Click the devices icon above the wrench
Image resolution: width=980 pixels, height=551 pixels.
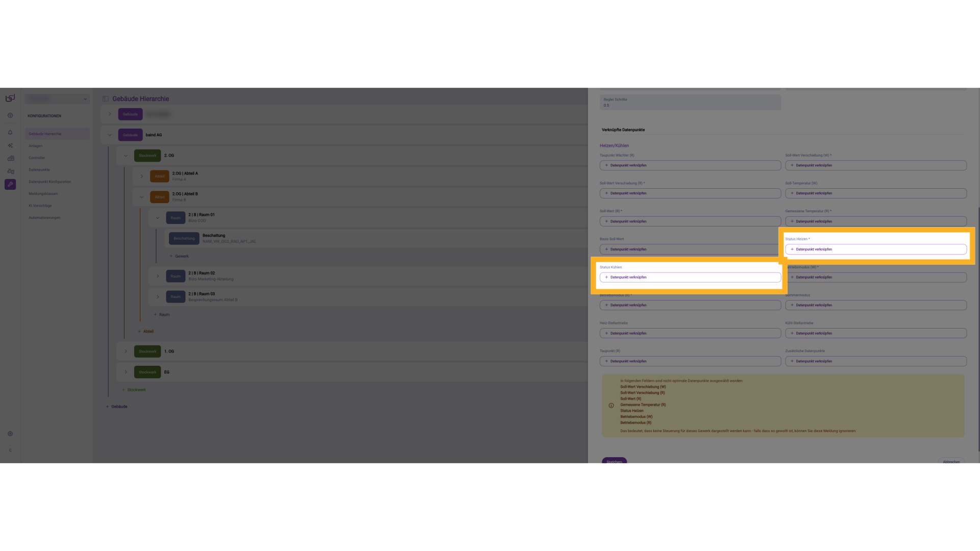click(x=10, y=171)
